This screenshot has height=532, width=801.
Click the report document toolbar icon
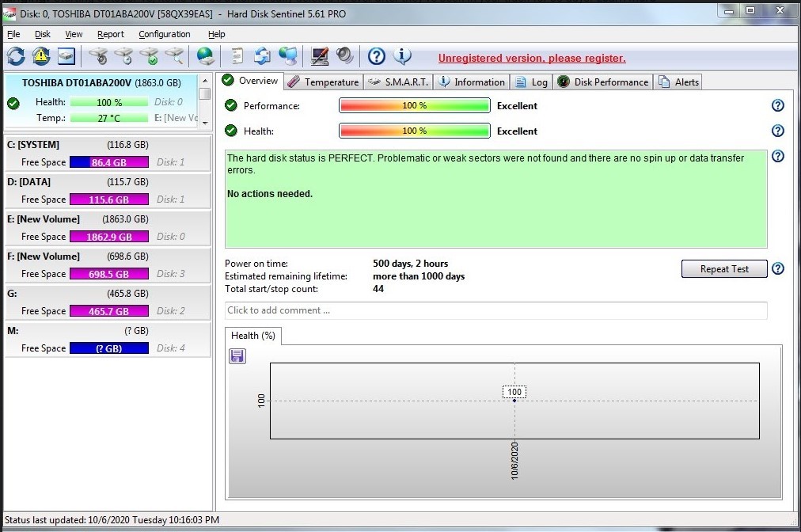237,56
